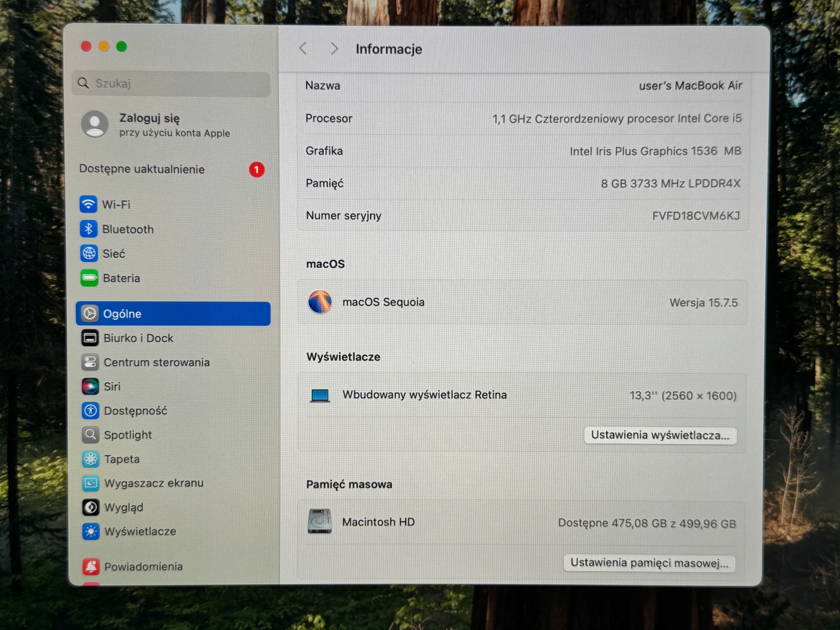Click the Macintosh HD drive icon
Viewport: 840px width, 630px height.
(319, 521)
